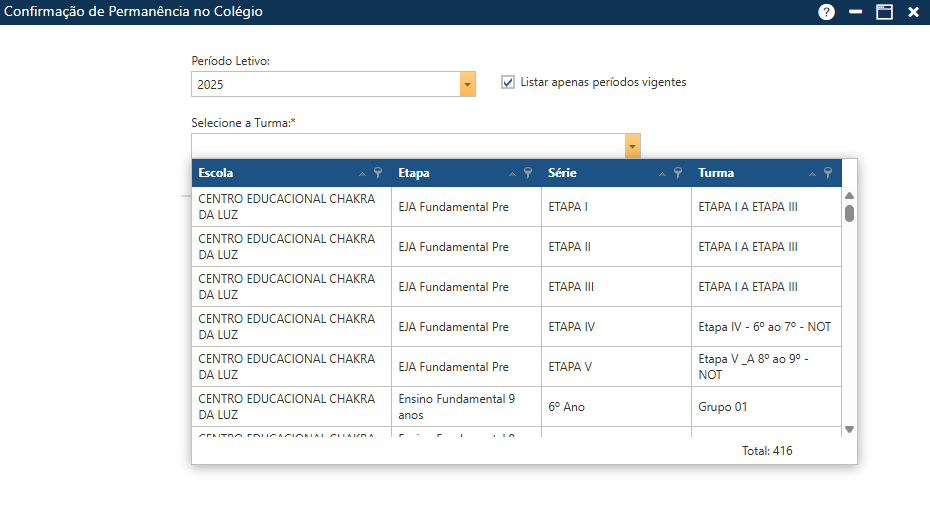Select the ETAPA II row
Viewport: 930px width, 520px height.
point(515,247)
